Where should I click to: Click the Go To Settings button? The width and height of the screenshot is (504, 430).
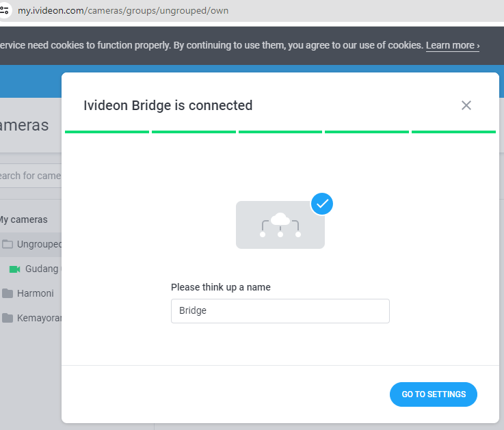(434, 394)
